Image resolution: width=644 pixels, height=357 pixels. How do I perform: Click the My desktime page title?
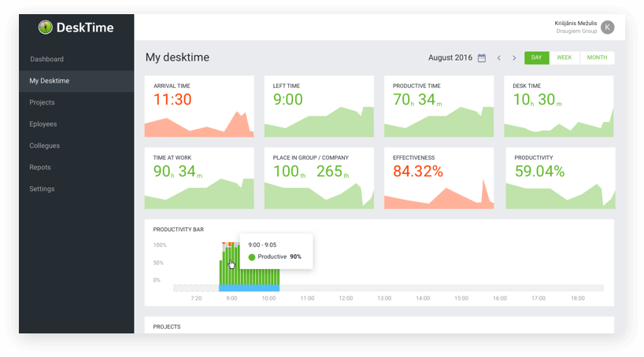(177, 57)
